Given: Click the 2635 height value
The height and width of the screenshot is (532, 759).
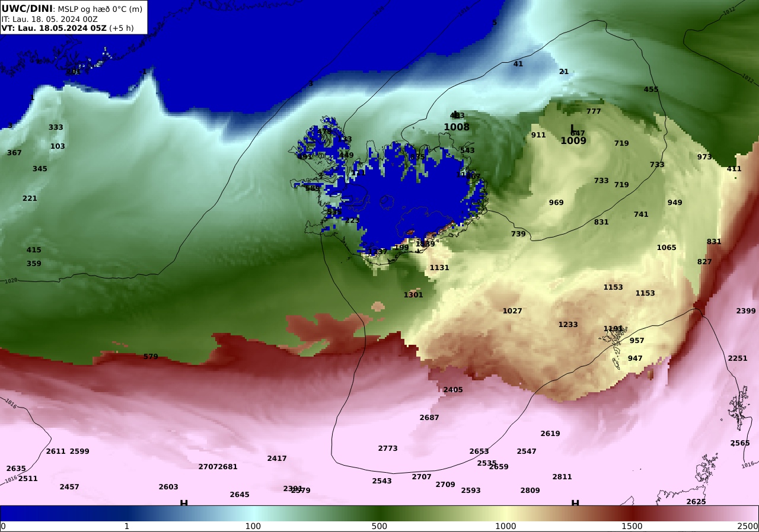Looking at the screenshot, I should [x=16, y=469].
